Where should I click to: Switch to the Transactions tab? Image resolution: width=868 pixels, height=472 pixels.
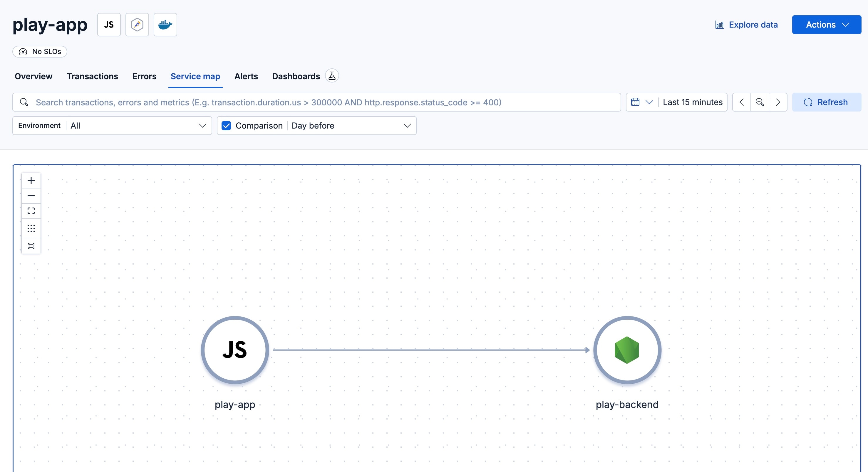(92, 76)
